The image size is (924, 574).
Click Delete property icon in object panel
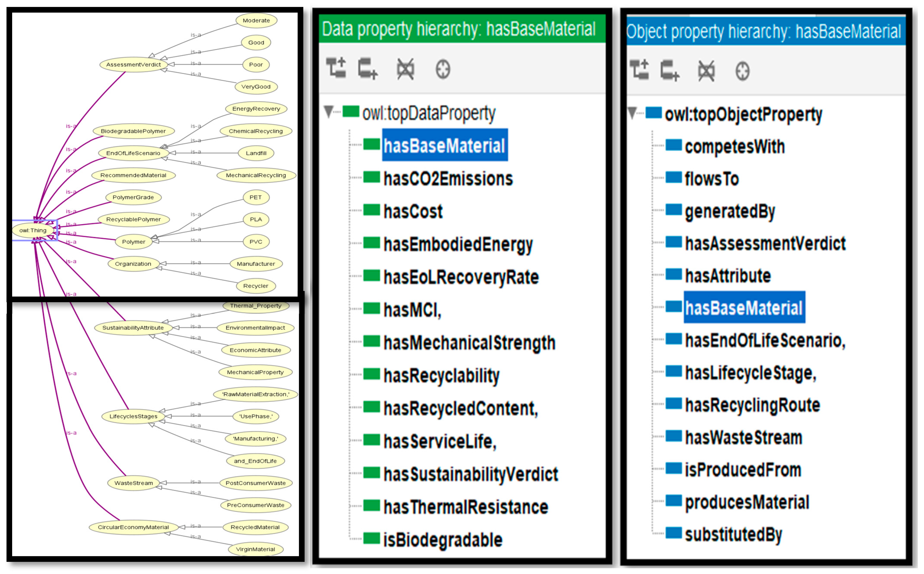point(706,71)
